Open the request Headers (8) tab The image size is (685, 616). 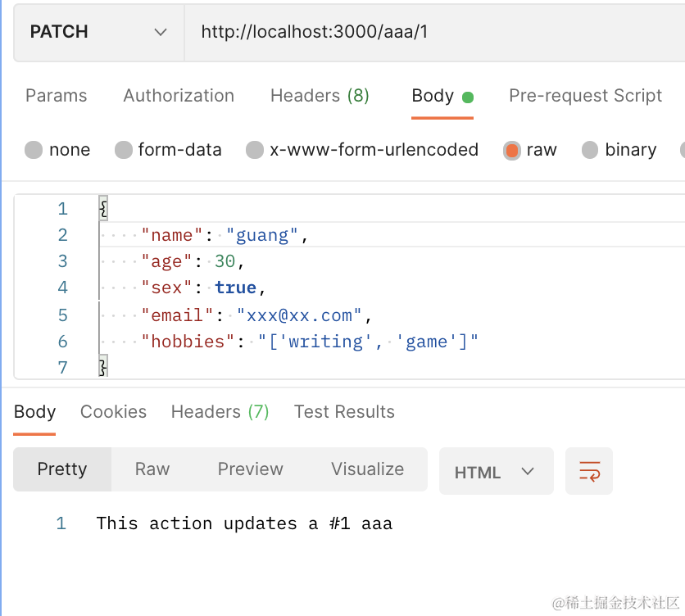coord(320,96)
